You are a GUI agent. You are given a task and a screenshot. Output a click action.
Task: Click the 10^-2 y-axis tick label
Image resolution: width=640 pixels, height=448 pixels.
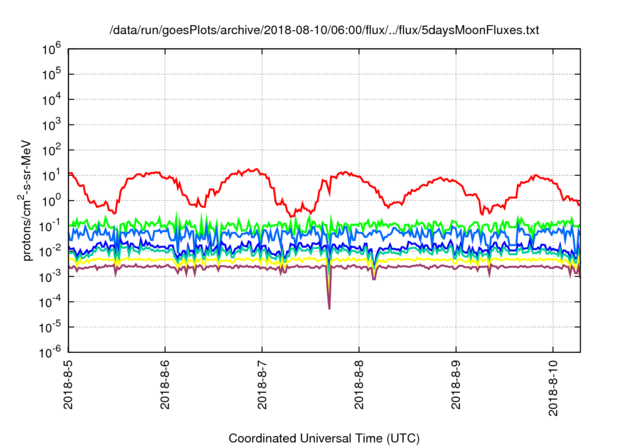[51, 251]
